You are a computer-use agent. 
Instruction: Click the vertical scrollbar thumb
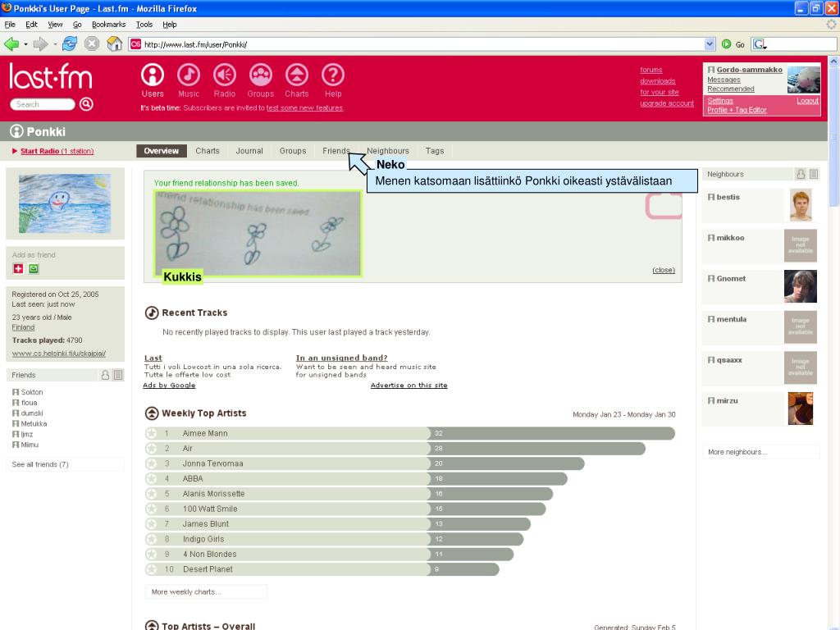(833, 137)
